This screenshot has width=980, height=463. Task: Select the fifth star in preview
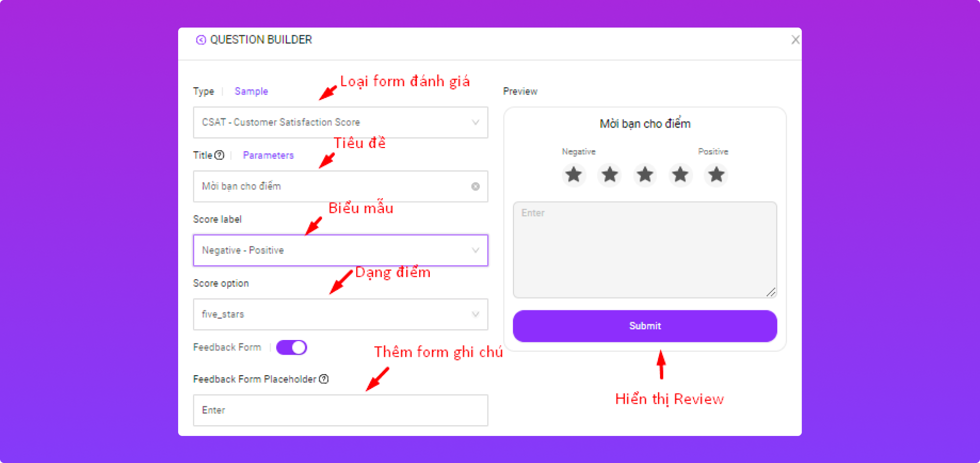click(716, 175)
